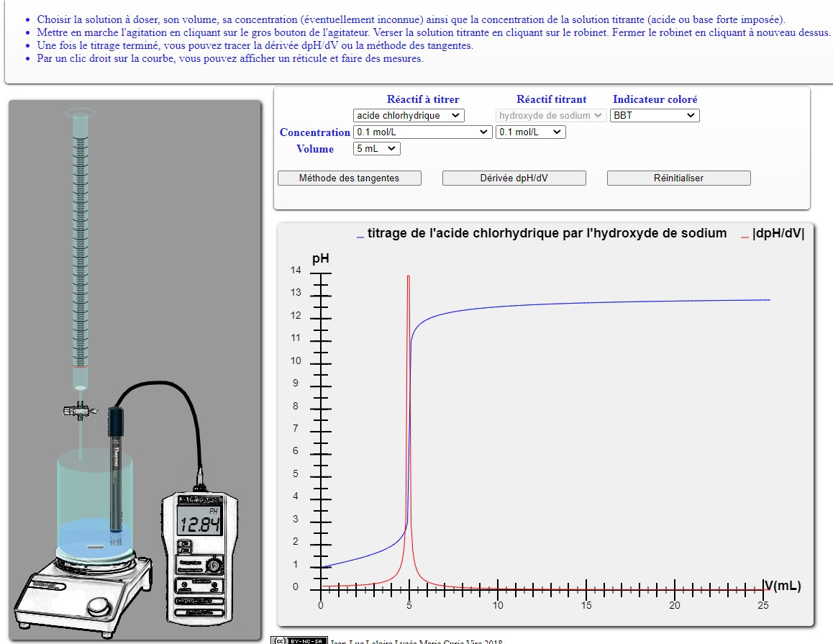Click the Réinitialiser button
The height and width of the screenshot is (644, 833).
click(678, 178)
